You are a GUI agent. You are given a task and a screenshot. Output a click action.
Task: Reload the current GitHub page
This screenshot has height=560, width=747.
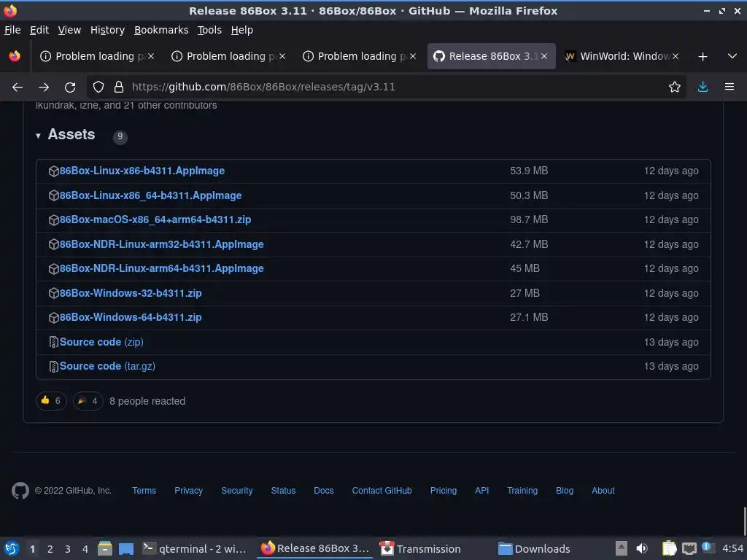point(70,87)
